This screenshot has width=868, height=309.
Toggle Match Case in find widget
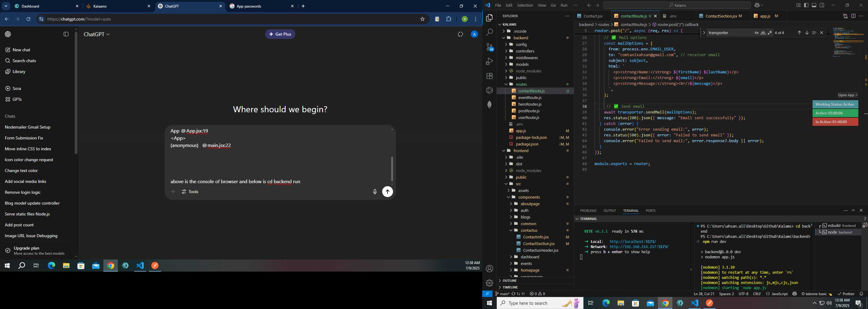click(756, 33)
